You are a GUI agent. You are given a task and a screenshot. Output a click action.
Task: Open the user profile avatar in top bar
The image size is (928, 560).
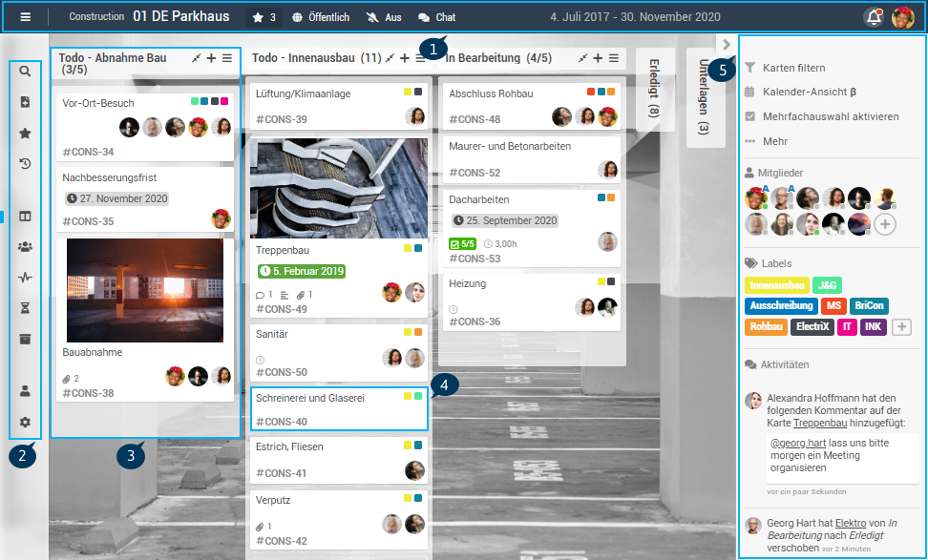(903, 17)
